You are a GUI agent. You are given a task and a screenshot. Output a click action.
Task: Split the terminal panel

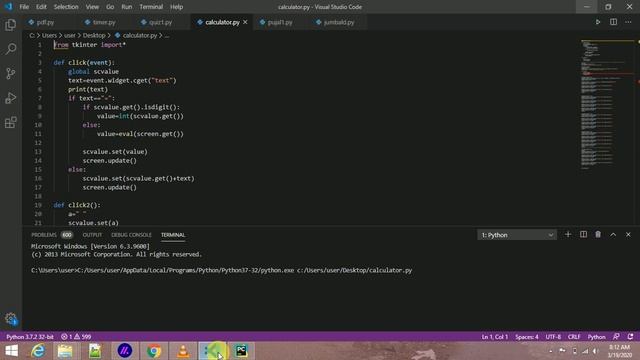pyautogui.click(x=583, y=235)
